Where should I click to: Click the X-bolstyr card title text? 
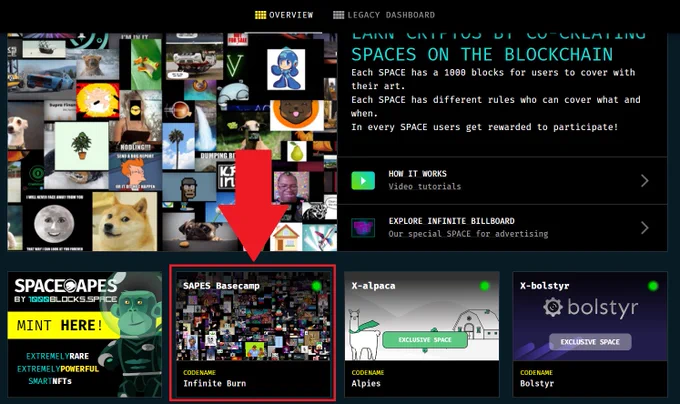pyautogui.click(x=544, y=286)
